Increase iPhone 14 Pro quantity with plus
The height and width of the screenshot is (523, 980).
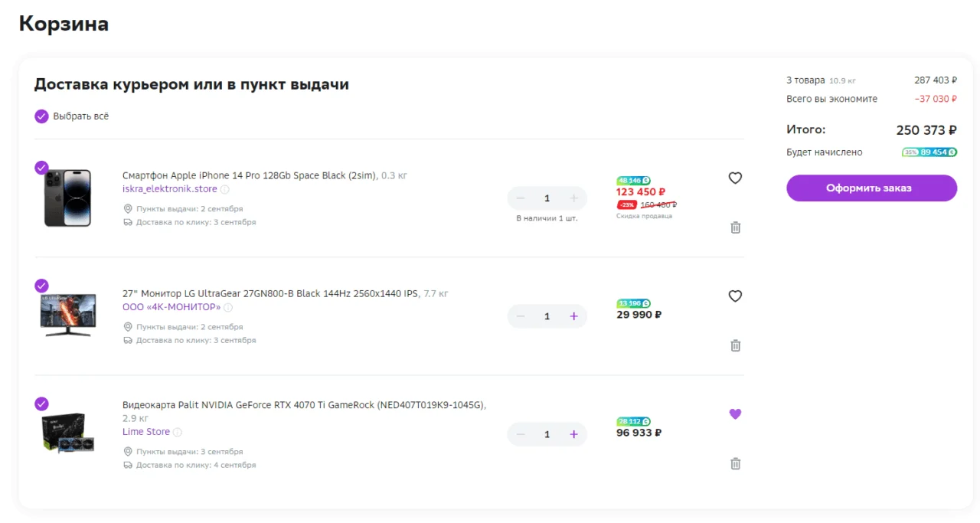point(573,198)
